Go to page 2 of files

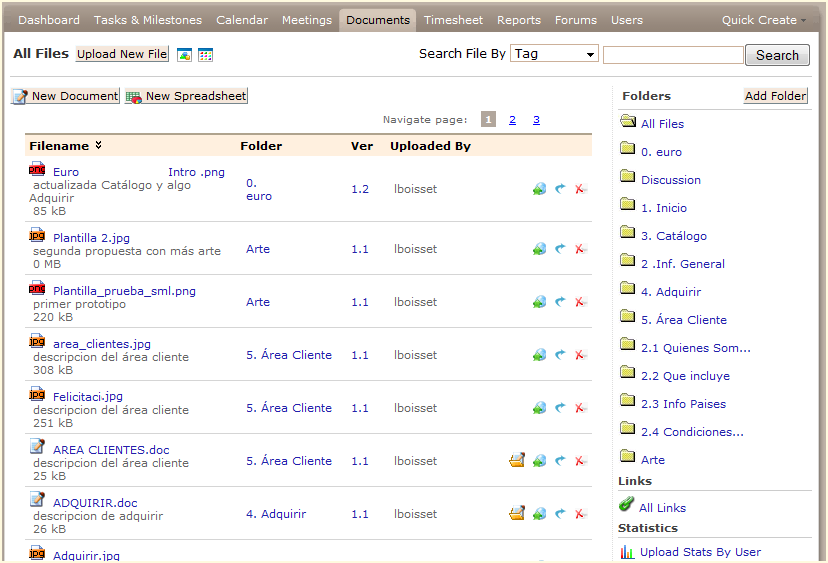tap(512, 120)
